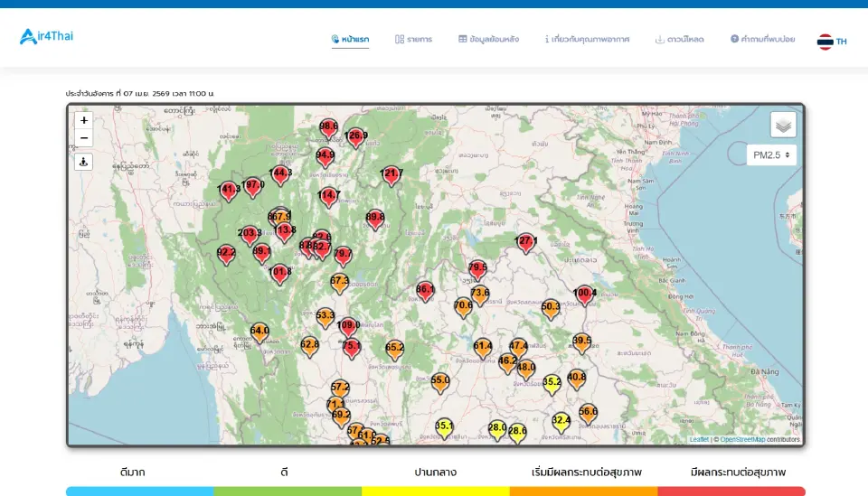Select the 121.7 red marker pin
Viewport: 868px width, 496px height.
click(392, 174)
